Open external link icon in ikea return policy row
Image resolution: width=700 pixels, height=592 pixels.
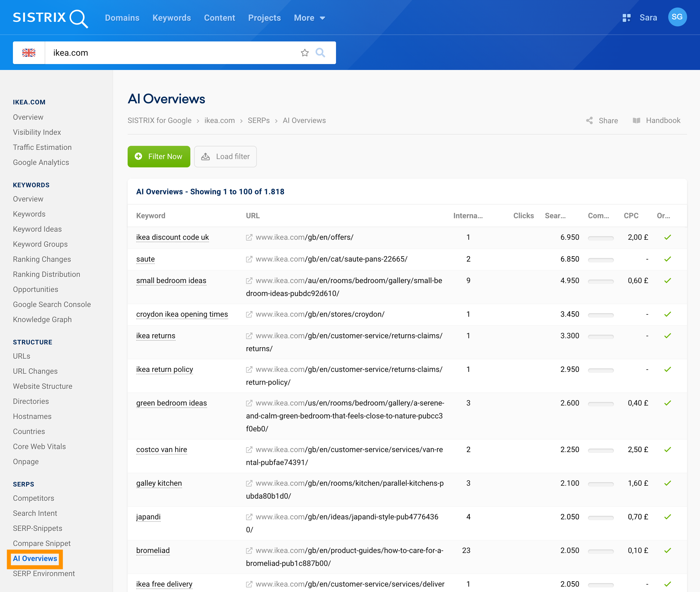pyautogui.click(x=249, y=369)
